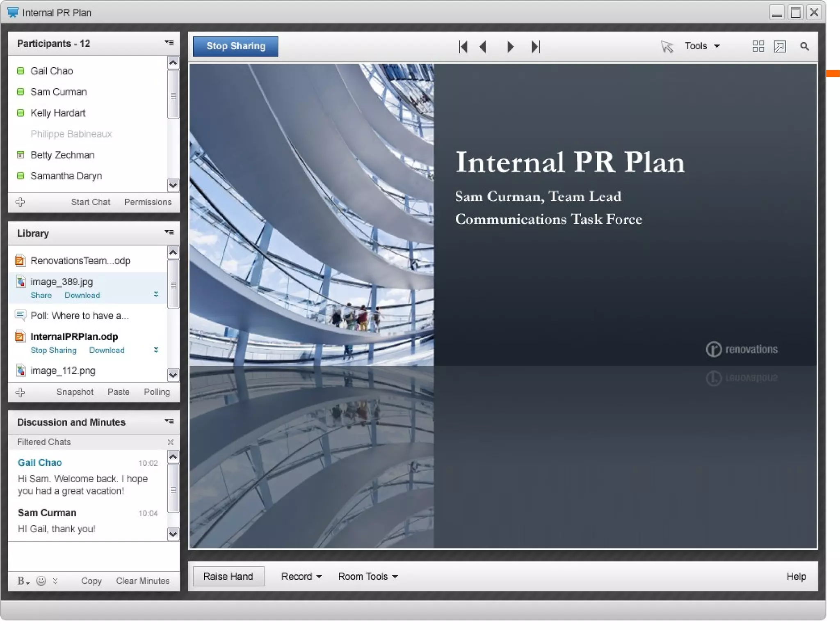
Task: Jump to the last slide
Action: point(535,46)
